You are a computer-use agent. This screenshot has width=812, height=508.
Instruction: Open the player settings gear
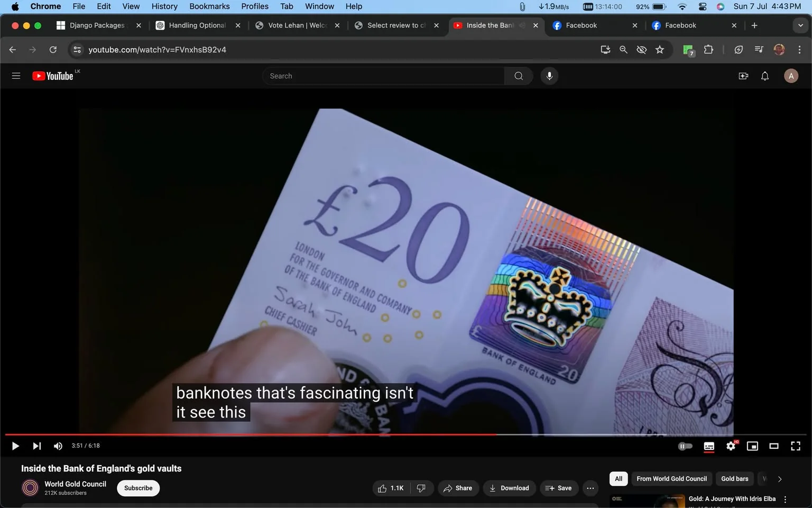pos(731,446)
